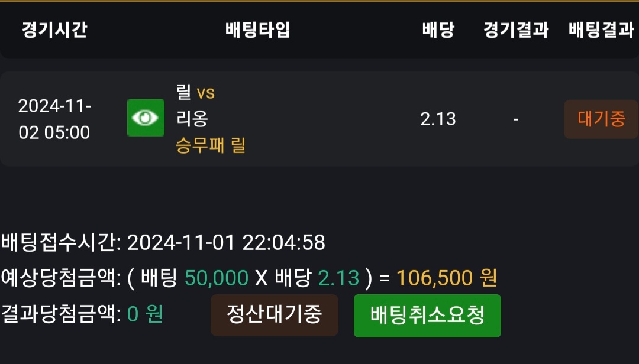Click the 106,500 원 expected payout

[x=447, y=278]
